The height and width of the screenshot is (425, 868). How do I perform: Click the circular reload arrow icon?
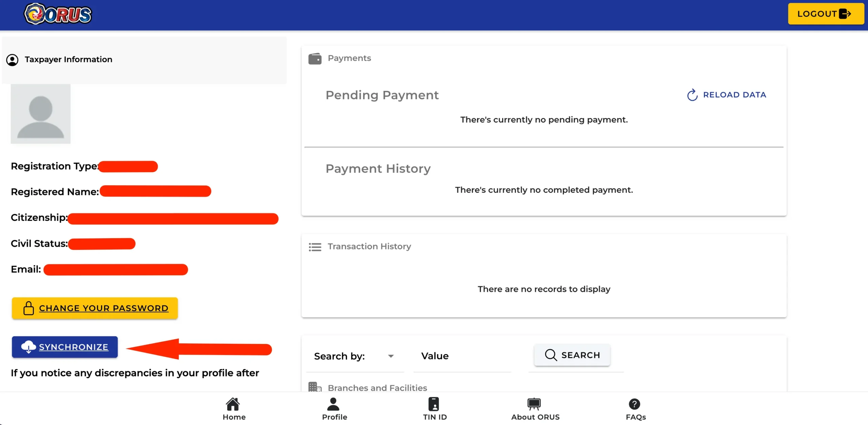(692, 95)
